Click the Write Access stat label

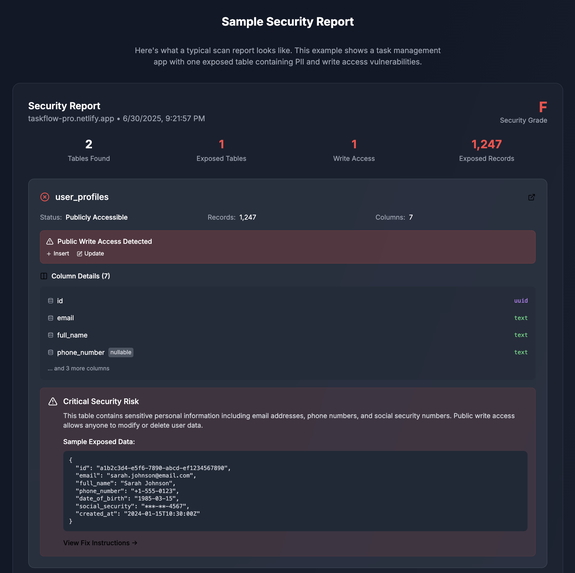tap(354, 158)
